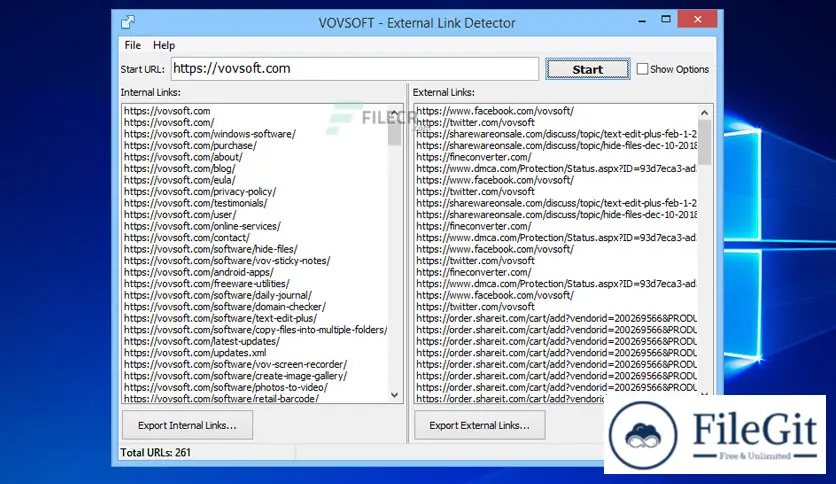Select first fineconverter.com external link
The height and width of the screenshot is (484, 836).
[473, 157]
